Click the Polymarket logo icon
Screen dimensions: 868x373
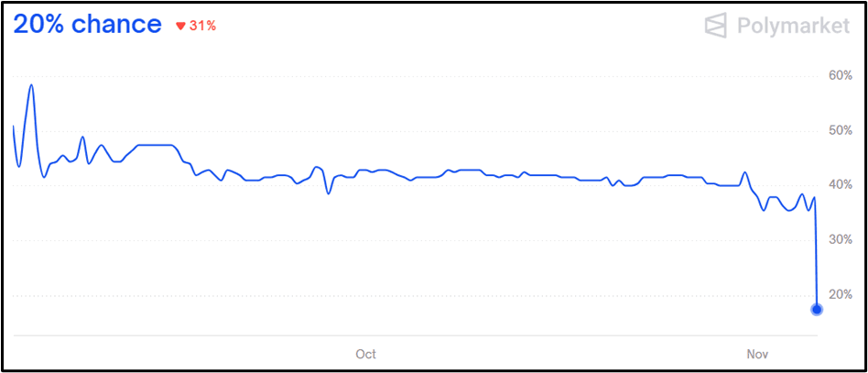coord(716,26)
